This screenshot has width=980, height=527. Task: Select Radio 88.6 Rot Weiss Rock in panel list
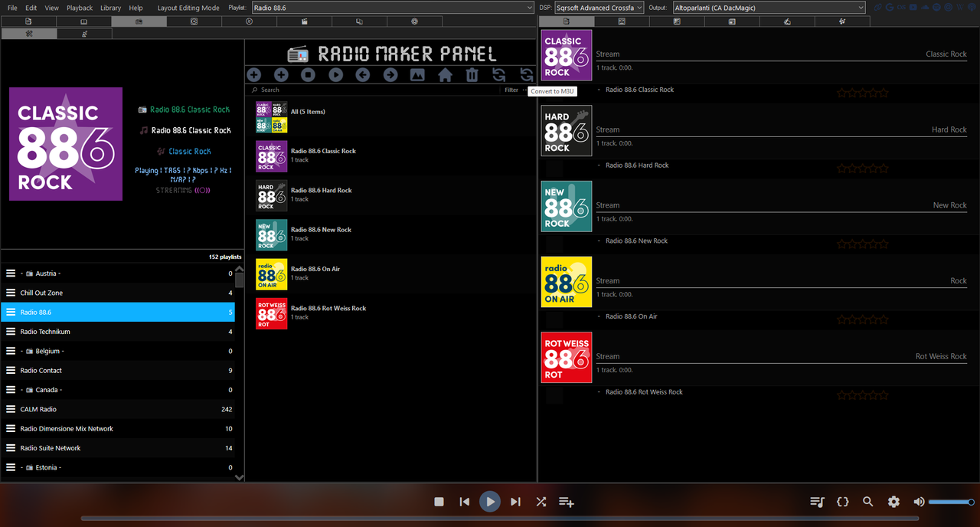coord(389,313)
